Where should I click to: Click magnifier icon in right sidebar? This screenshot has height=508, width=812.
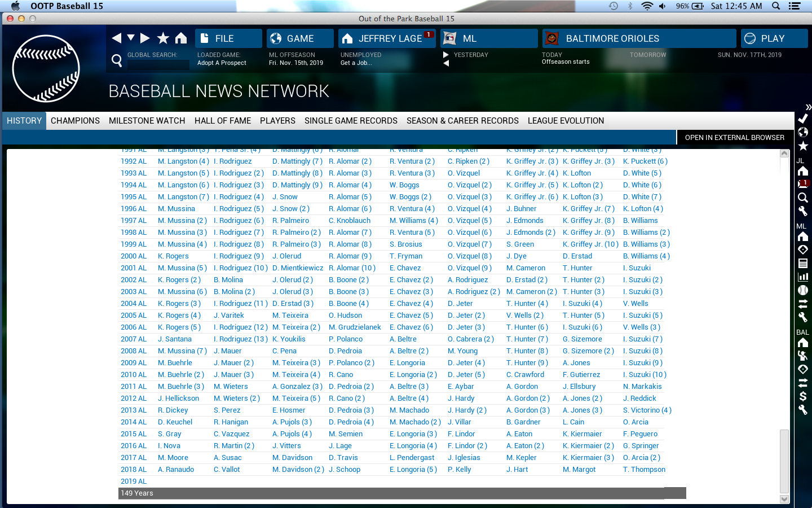(x=803, y=198)
